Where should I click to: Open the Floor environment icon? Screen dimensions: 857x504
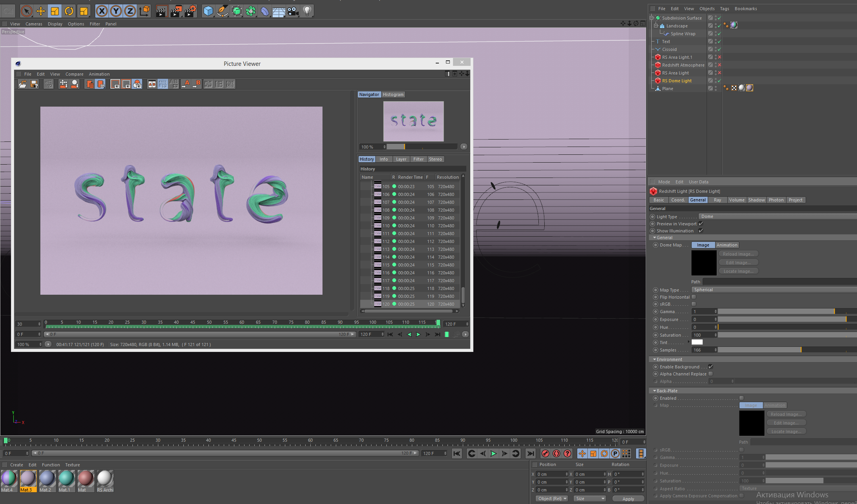point(279,11)
